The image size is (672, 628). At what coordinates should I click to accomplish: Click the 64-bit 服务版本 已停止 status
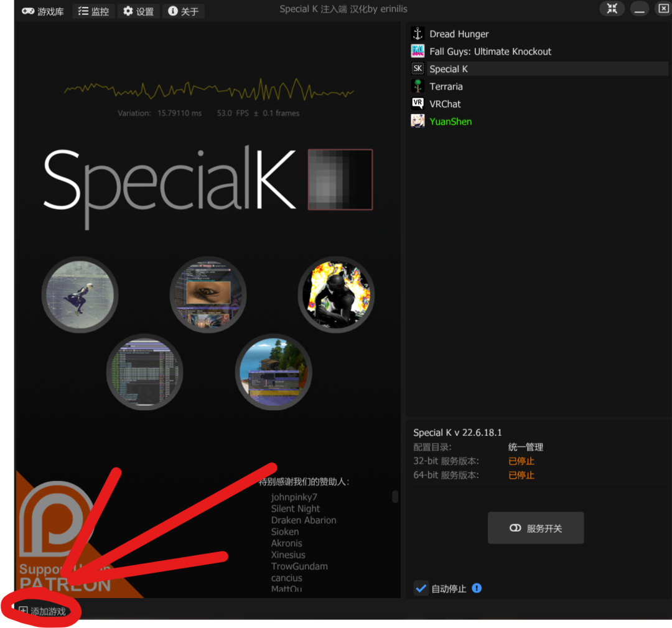[x=521, y=476]
